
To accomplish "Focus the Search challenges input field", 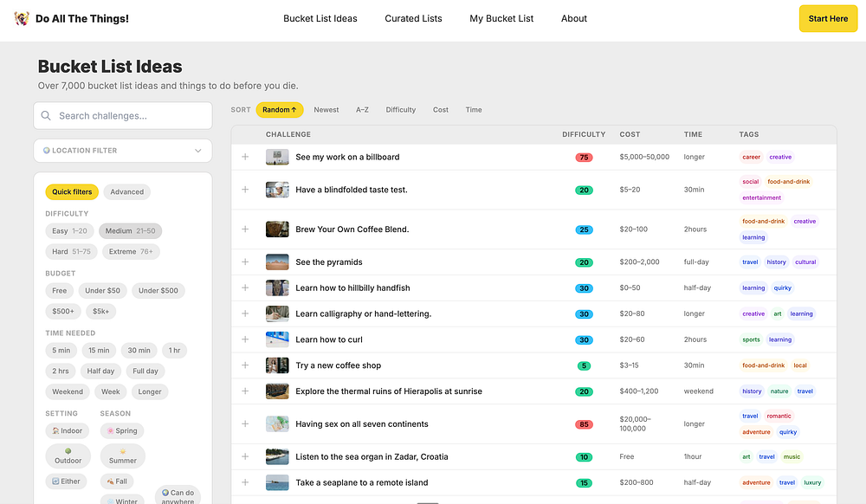I will (x=130, y=116).
